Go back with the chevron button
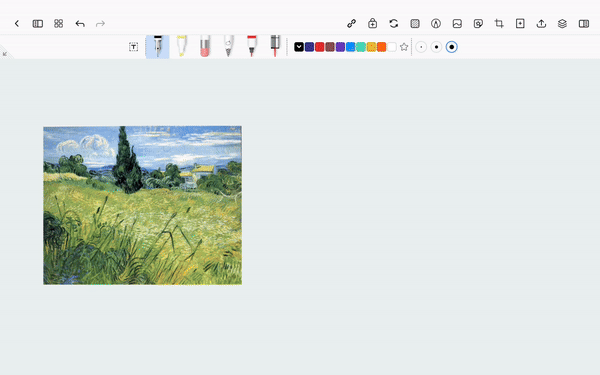Image resolution: width=600 pixels, height=375 pixels. tap(17, 24)
